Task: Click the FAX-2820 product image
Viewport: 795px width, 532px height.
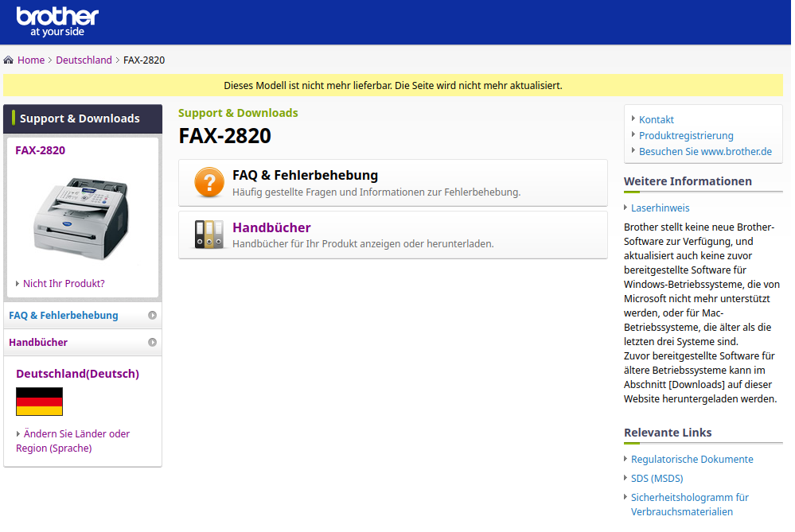Action: [x=82, y=218]
